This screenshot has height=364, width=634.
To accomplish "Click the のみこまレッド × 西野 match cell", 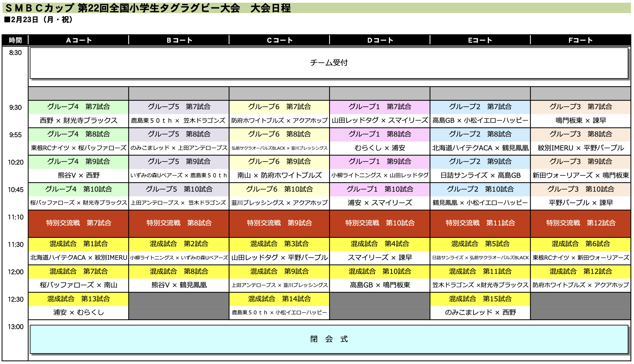I will click(x=480, y=312).
